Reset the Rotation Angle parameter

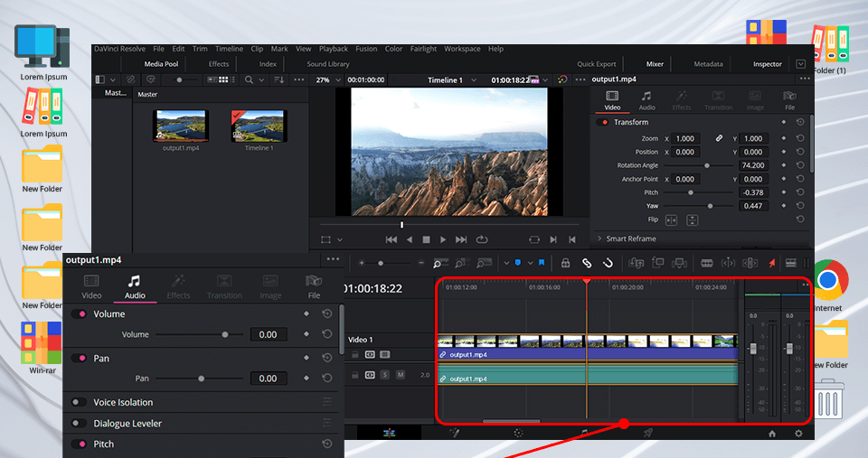tap(800, 164)
